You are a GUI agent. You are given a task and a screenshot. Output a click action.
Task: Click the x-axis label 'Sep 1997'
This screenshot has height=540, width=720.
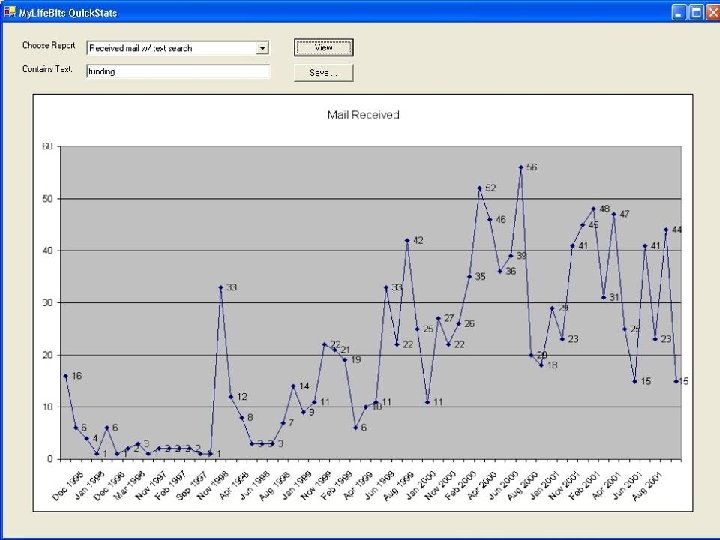tap(192, 485)
